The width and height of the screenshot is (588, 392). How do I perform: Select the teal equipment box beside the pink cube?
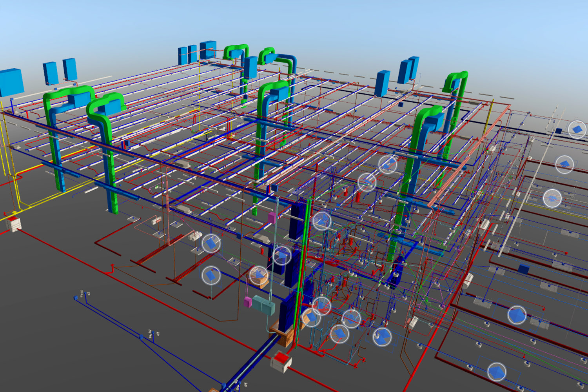click(263, 305)
